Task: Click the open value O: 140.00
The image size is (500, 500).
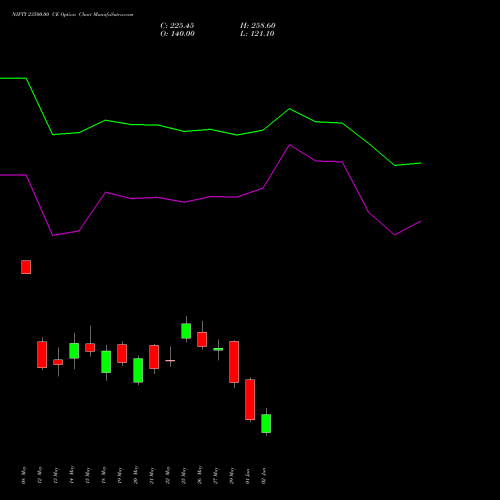Action: tap(177, 34)
